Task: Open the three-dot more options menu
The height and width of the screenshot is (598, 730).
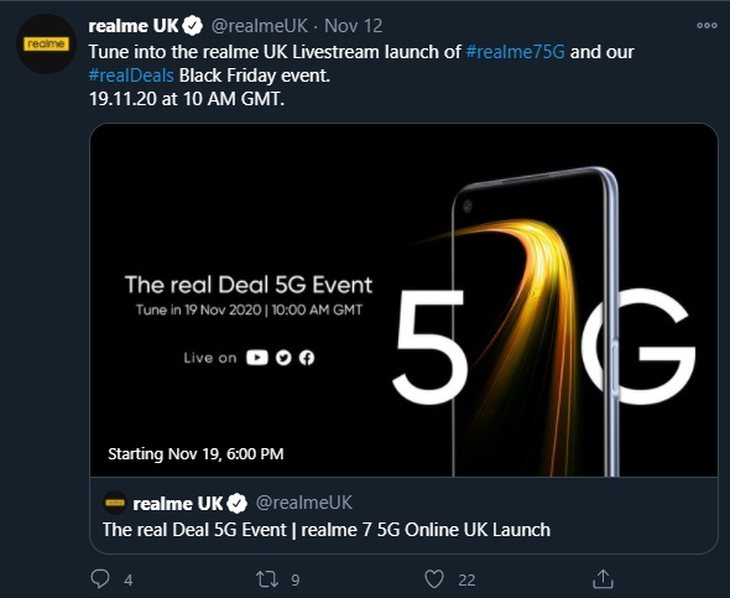Action: pos(707,25)
